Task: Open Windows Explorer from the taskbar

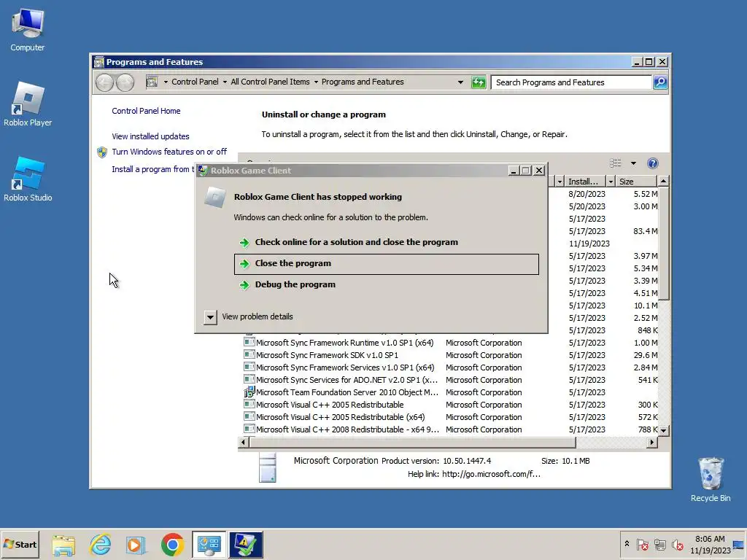Action: coord(63,544)
